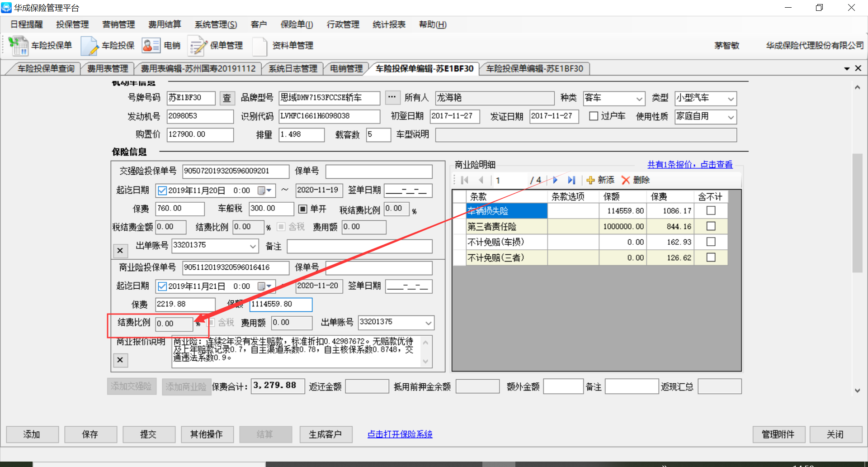
Task: Jump to last record in 商业险明细
Action: 571,180
